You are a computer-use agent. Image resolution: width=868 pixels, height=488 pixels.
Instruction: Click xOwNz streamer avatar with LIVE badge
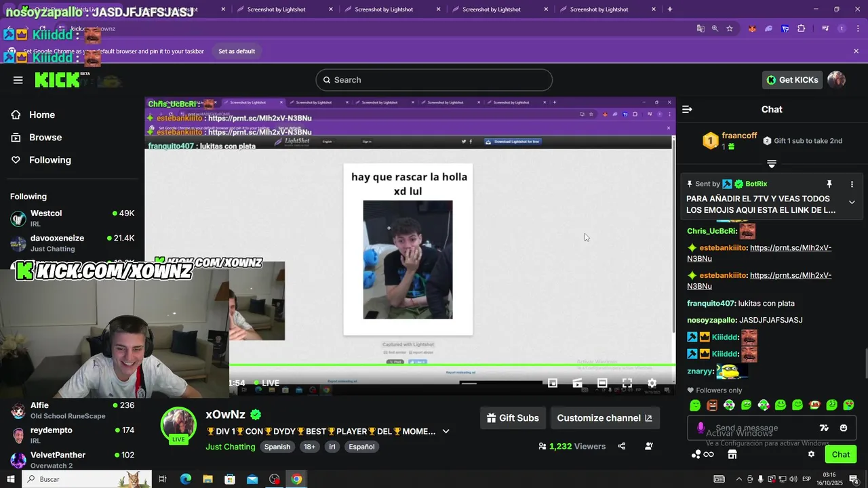click(178, 426)
